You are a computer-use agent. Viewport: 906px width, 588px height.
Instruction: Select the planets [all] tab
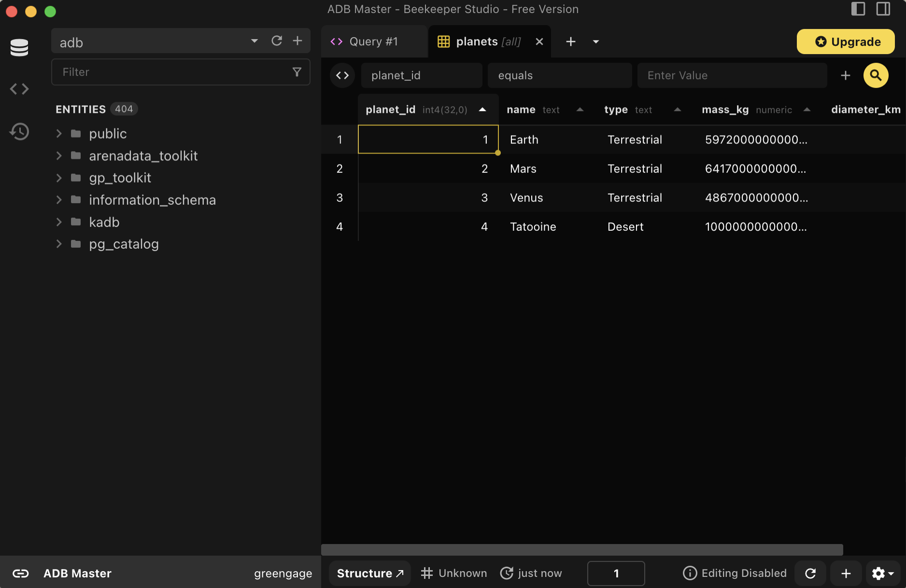489,42
